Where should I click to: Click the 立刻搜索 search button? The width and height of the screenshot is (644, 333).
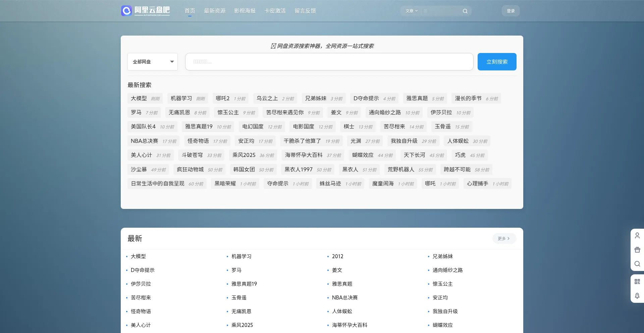click(497, 62)
